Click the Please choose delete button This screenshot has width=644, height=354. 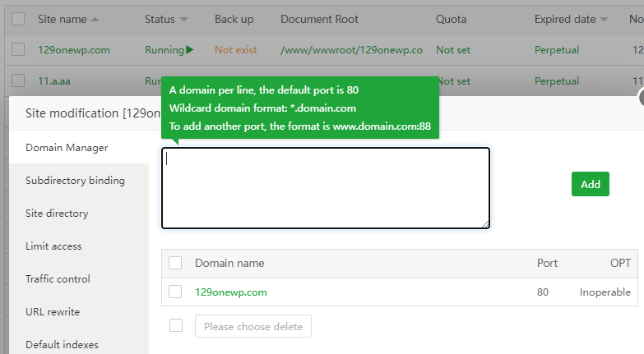253,326
